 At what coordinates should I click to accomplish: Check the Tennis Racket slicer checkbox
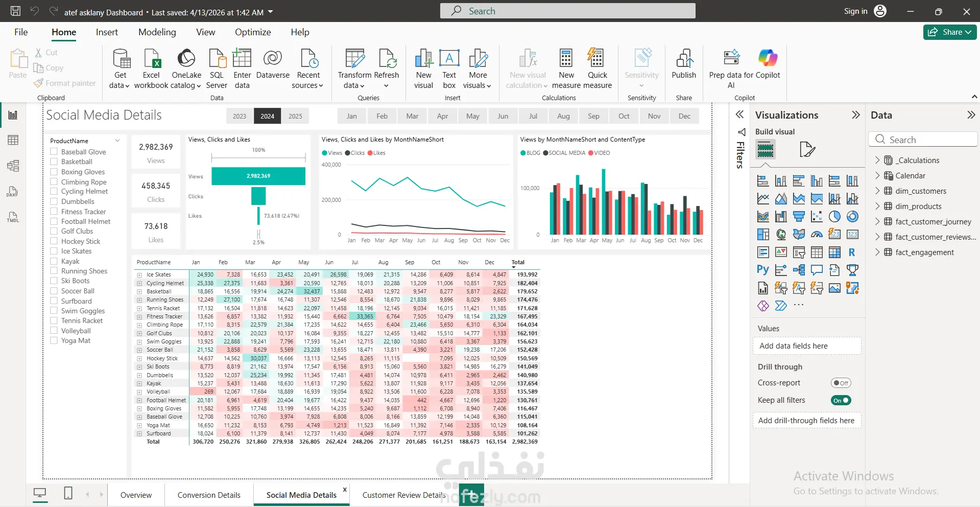[x=54, y=320]
